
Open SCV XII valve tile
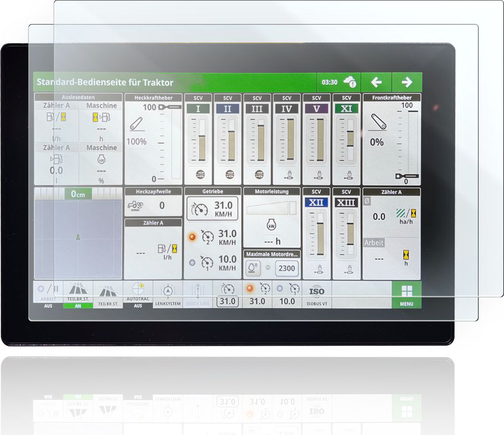[316, 234]
